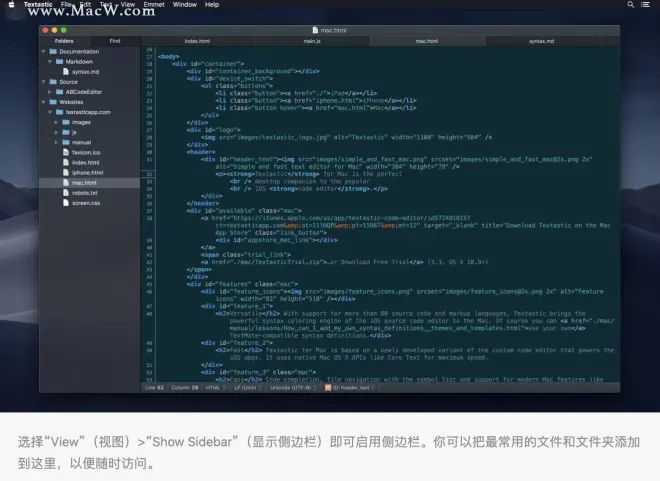The width and height of the screenshot is (660, 481).
Task: Open the View menu
Action: (x=128, y=4)
